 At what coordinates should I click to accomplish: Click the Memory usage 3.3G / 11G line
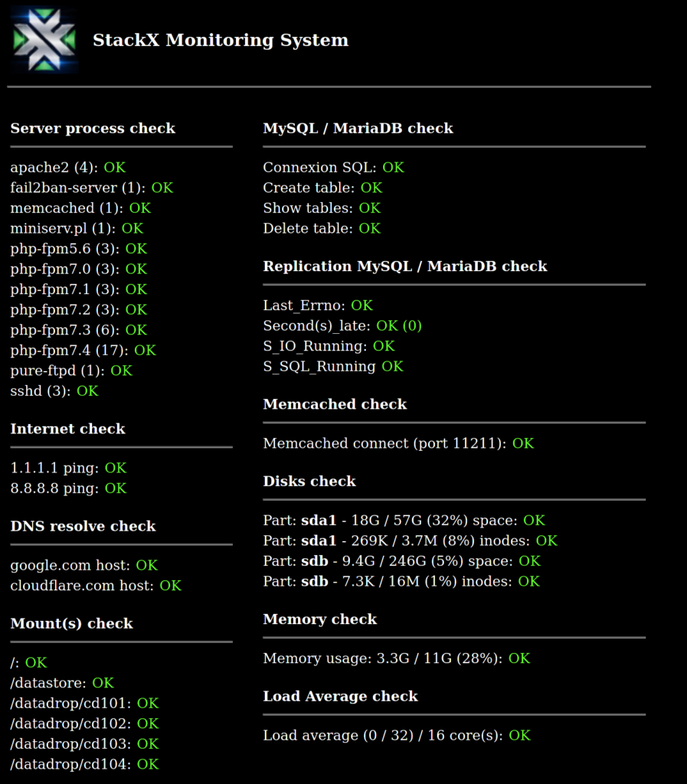coord(397,658)
